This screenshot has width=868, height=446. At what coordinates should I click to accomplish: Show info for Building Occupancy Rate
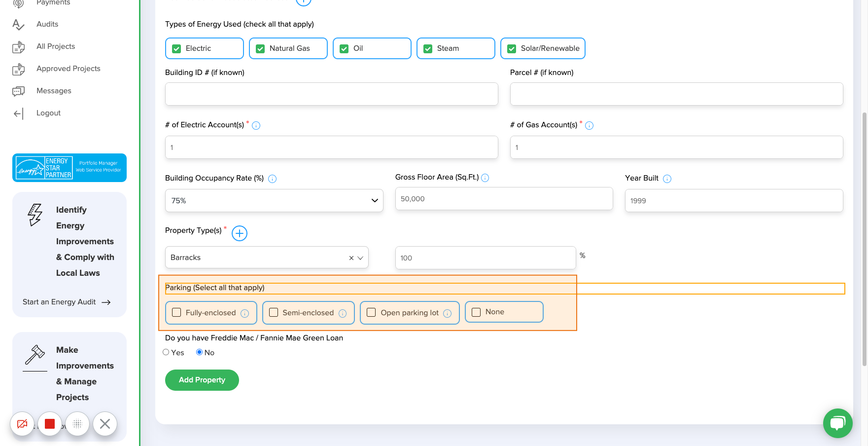pyautogui.click(x=273, y=179)
